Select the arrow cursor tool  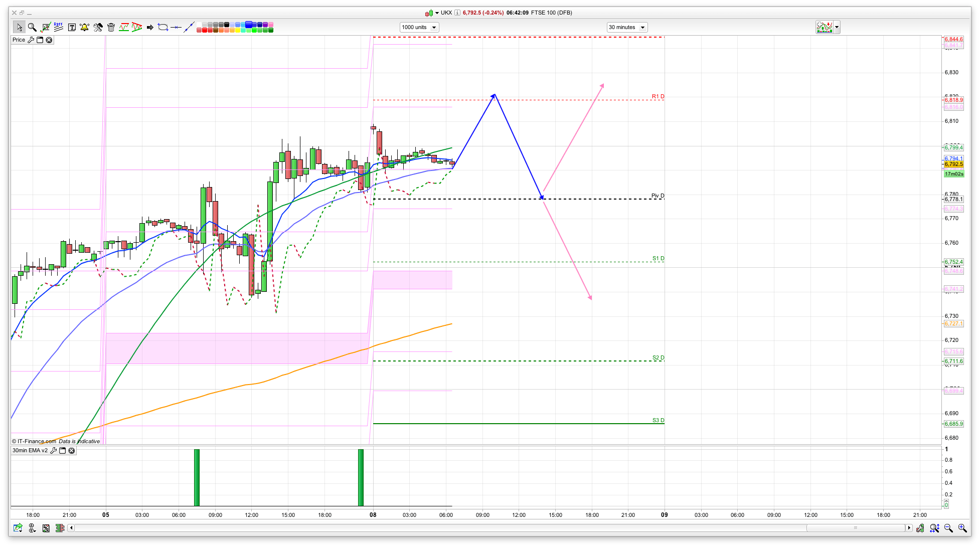(19, 27)
